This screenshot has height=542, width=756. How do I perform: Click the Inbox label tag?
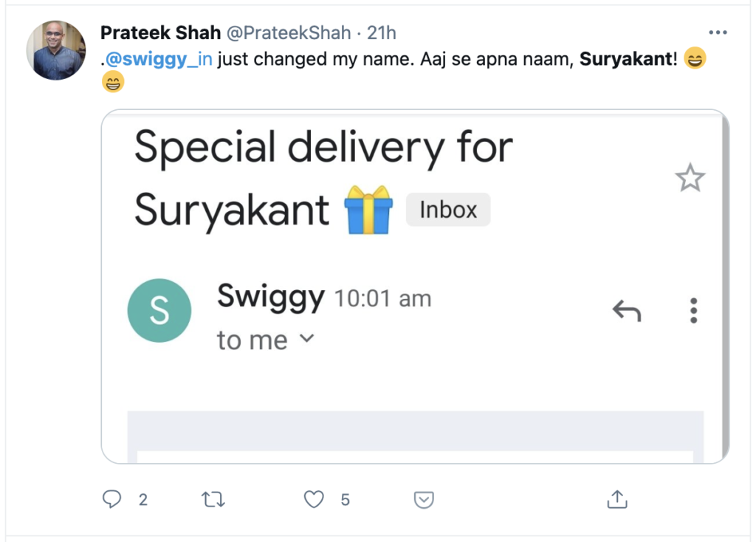point(448,210)
